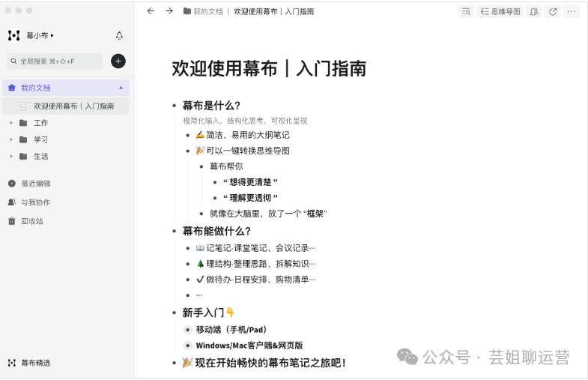Viewport: 588px width, 380px height.
Task: Click the people icon beside 与我协作
Action: 12,202
